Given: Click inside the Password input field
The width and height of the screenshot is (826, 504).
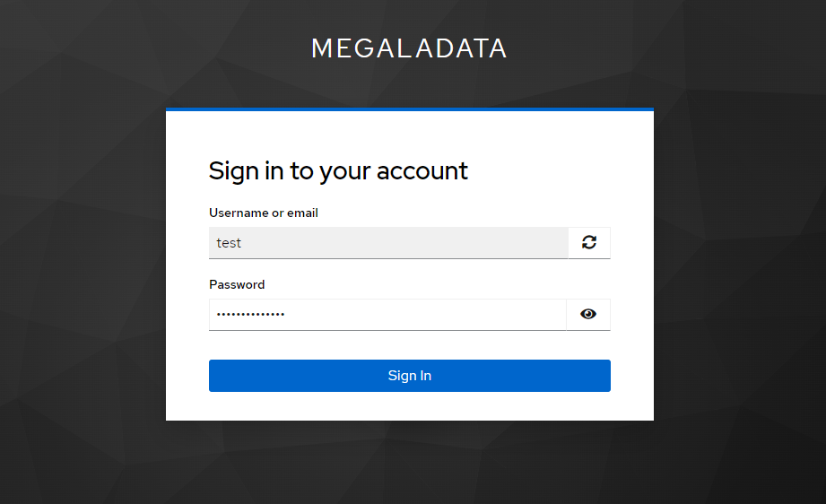Looking at the screenshot, I should 387,315.
